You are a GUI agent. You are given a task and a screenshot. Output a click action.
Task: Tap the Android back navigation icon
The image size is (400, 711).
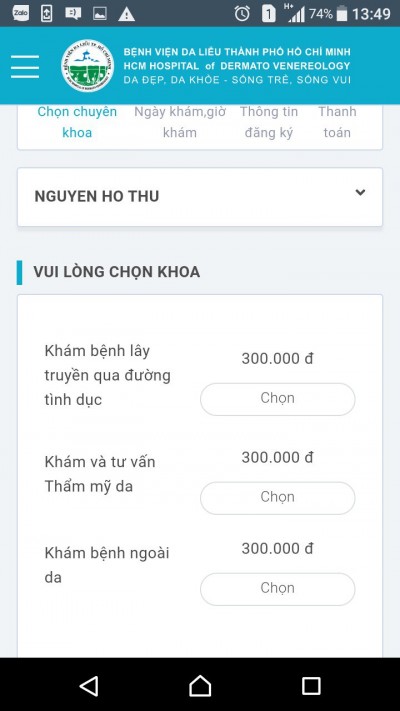[x=89, y=686]
